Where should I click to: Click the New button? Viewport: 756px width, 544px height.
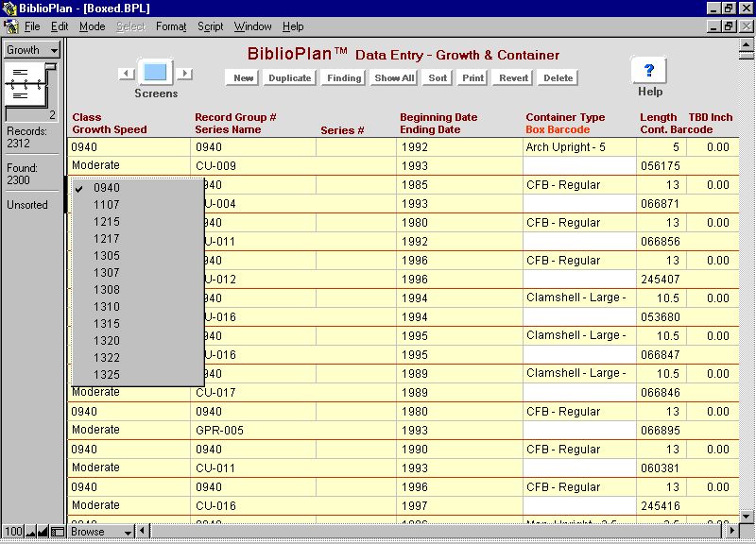(x=243, y=78)
